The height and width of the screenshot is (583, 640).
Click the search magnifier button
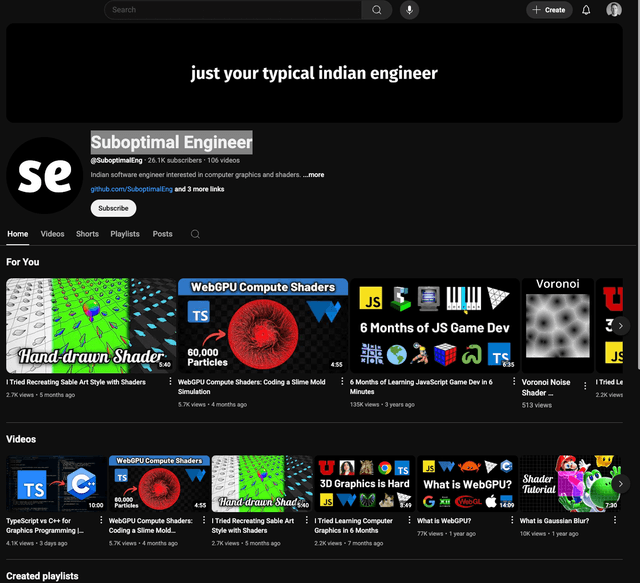click(x=376, y=10)
